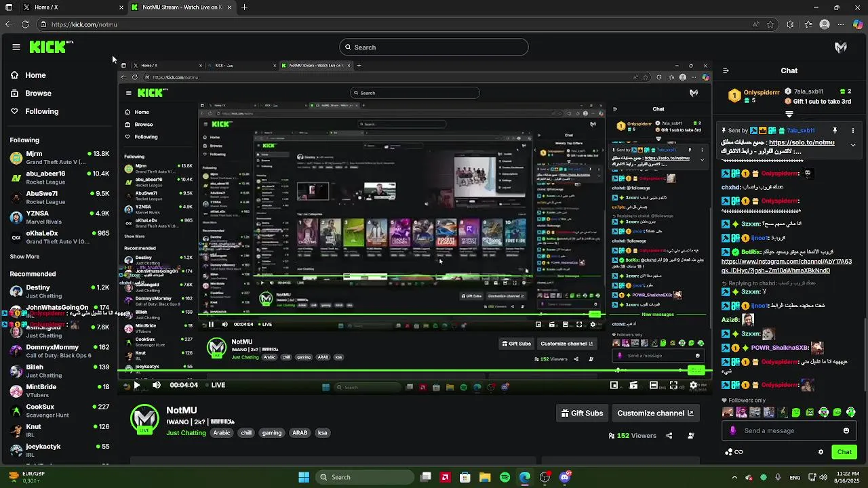Open the NotMU profile avatar at top right
868x488 pixels.
841,47
